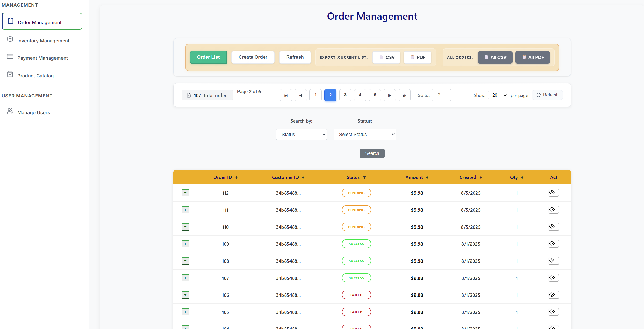
Task: Run the Search with selected filters
Action: pyautogui.click(x=372, y=153)
